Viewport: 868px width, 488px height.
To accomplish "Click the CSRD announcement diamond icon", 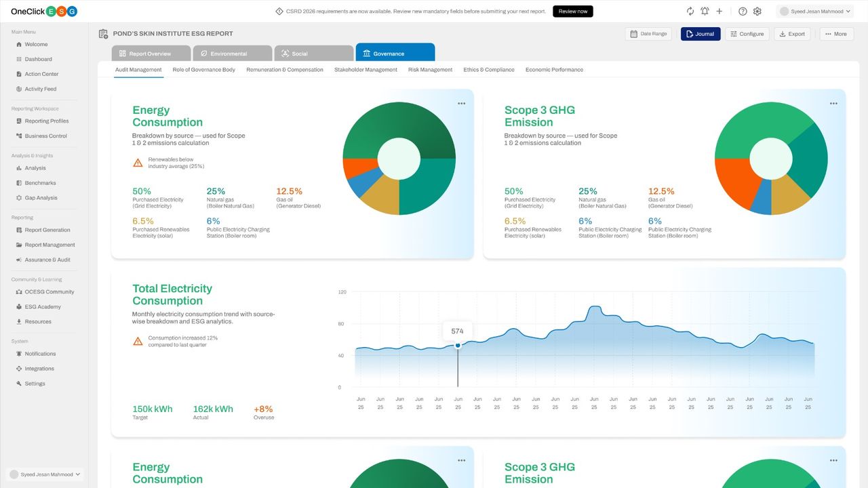I will point(279,12).
